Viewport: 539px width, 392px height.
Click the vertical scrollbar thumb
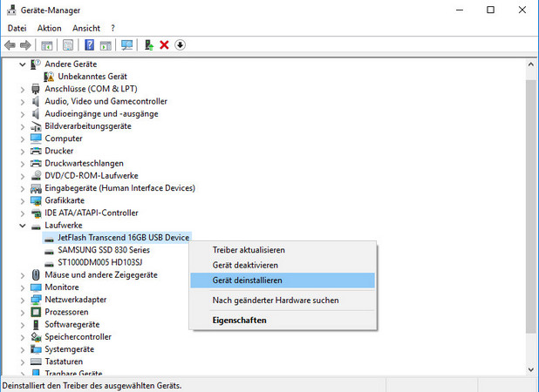tap(531, 206)
